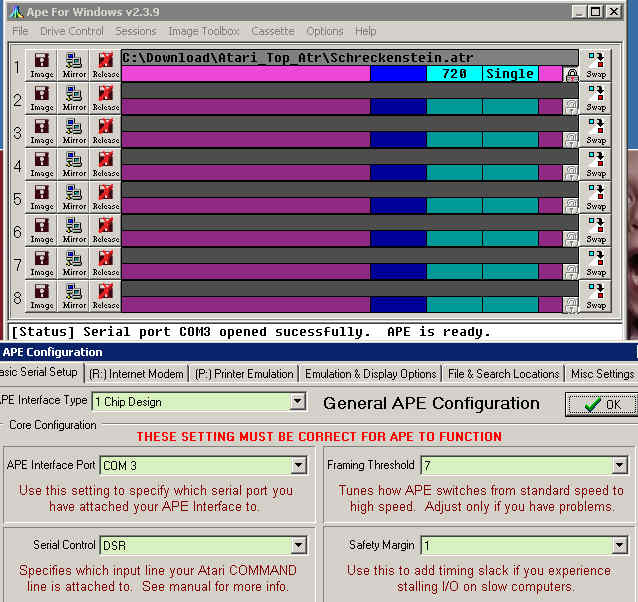Click the Swap icon for drive 6
Screen dimensions: 638x602
point(596,230)
